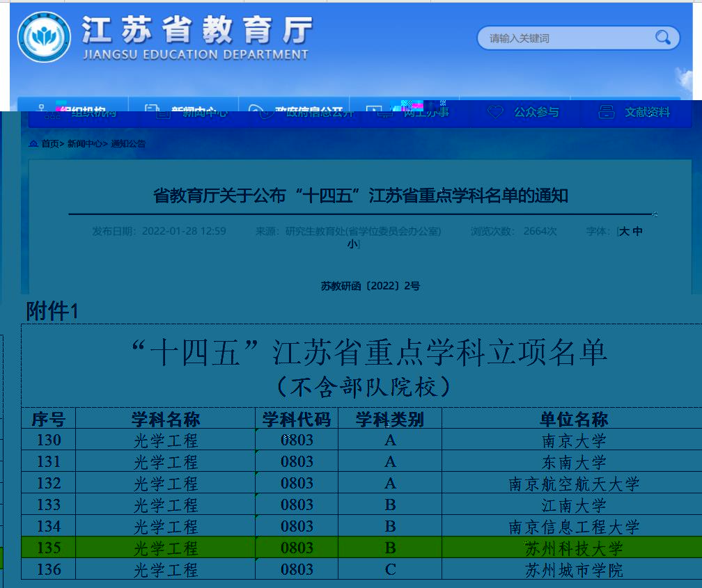702x588 pixels.
Task: Click the notice title 省教育厅关于公布“十四五”江苏省重点学科名单的通知
Action: [361, 196]
